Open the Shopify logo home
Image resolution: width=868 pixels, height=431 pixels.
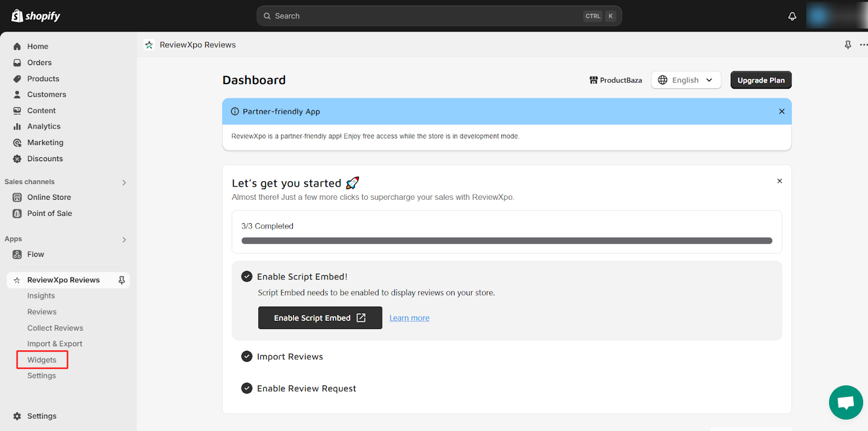[36, 16]
